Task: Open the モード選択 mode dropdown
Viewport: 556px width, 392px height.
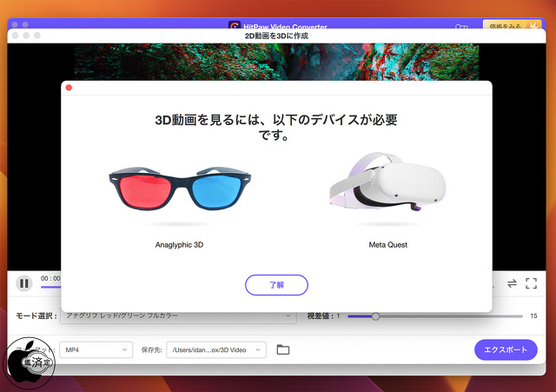Action: 178,316
